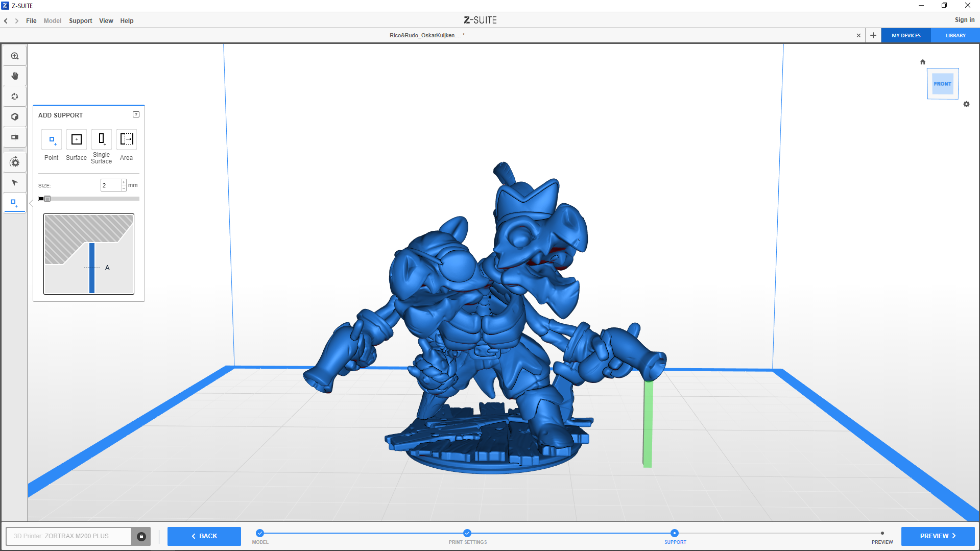Switch to the Library tab

click(x=955, y=36)
